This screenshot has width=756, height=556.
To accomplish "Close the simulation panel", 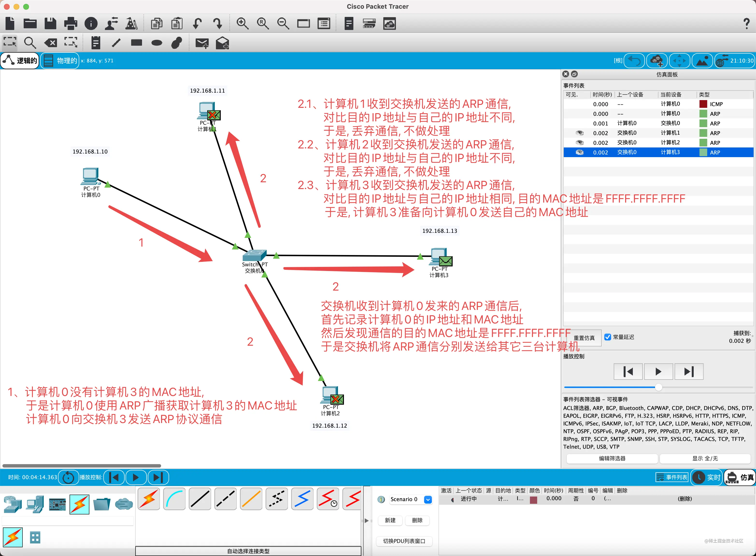I will (566, 74).
